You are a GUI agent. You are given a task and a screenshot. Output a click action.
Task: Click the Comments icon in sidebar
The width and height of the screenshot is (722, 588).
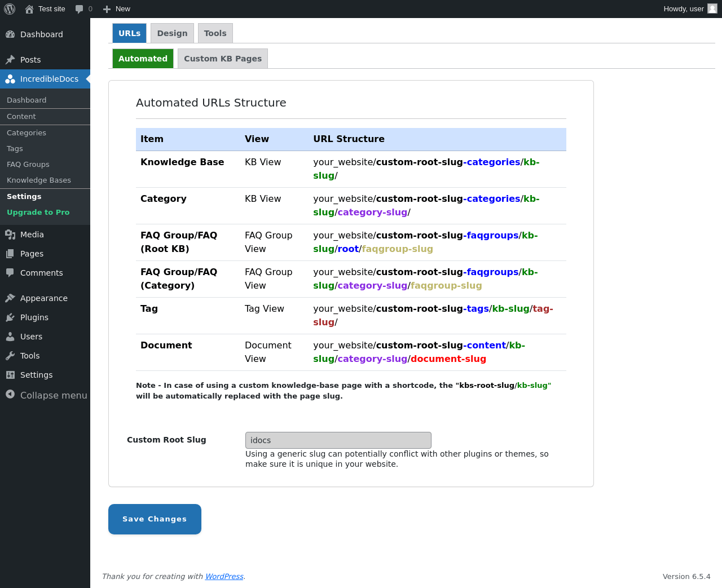[x=10, y=273]
